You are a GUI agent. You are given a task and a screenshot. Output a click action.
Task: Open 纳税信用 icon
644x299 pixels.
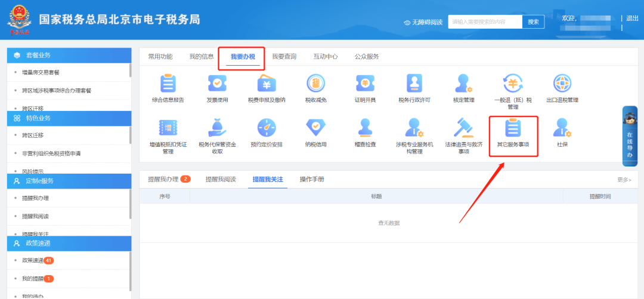(x=316, y=128)
